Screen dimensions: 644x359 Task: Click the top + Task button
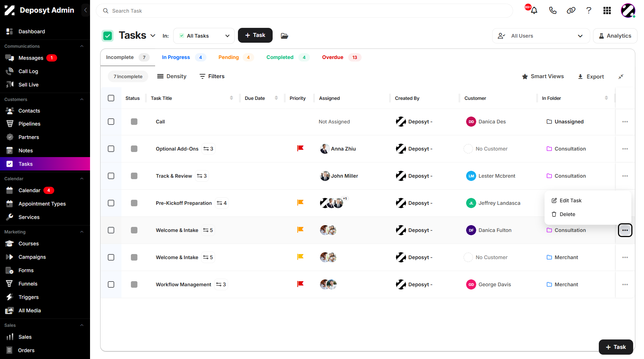[x=255, y=35]
